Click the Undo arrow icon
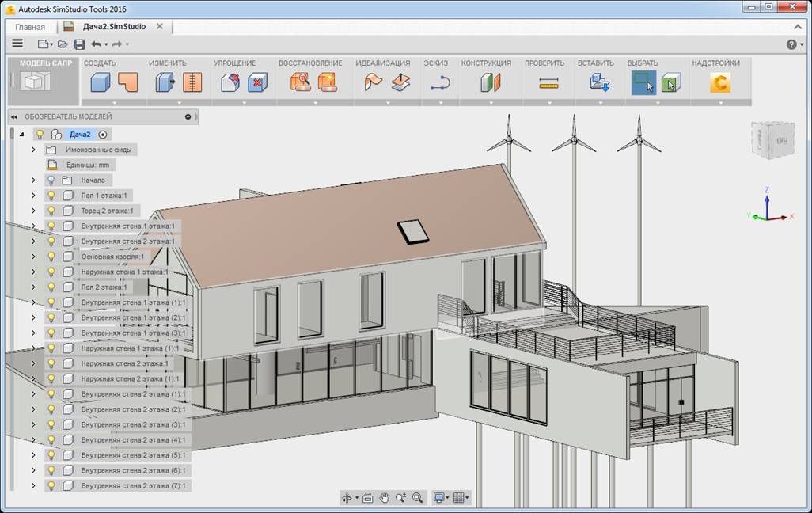Screen dimensions: 812x513 (96, 44)
